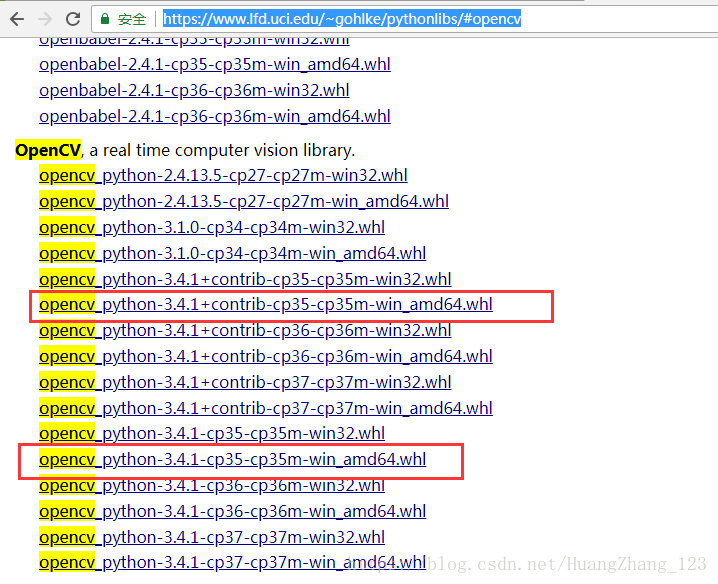Download opencv_python-3.4.1+contrib-cp35-cp35m-win32.whl

[245, 279]
